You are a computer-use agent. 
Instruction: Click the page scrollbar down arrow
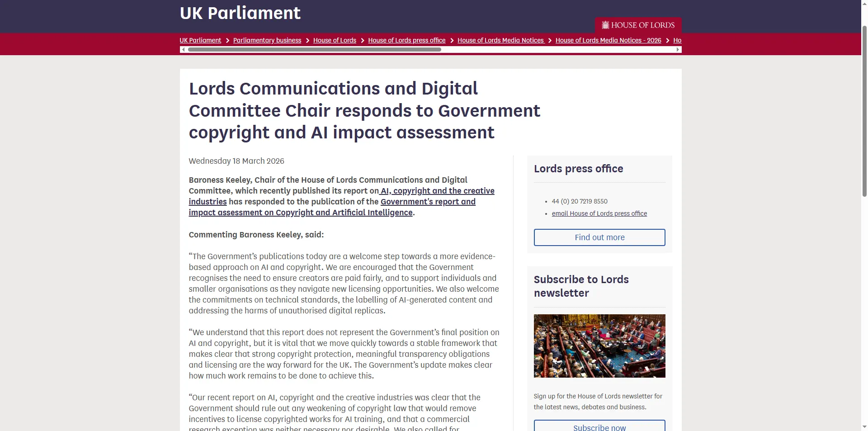(864, 427)
